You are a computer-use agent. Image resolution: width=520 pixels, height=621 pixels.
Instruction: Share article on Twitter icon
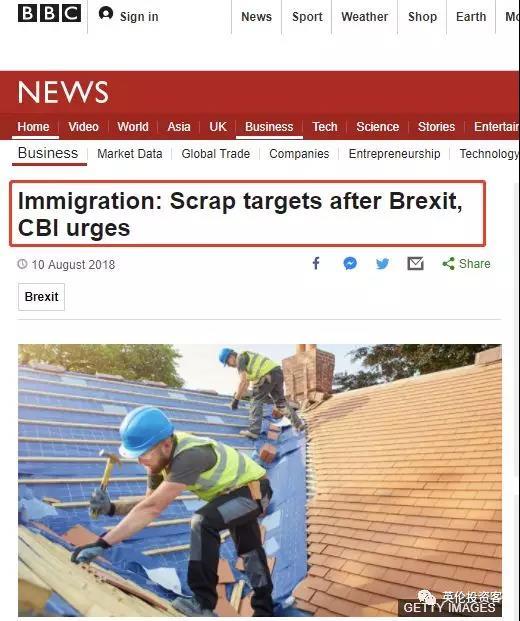[x=383, y=264]
